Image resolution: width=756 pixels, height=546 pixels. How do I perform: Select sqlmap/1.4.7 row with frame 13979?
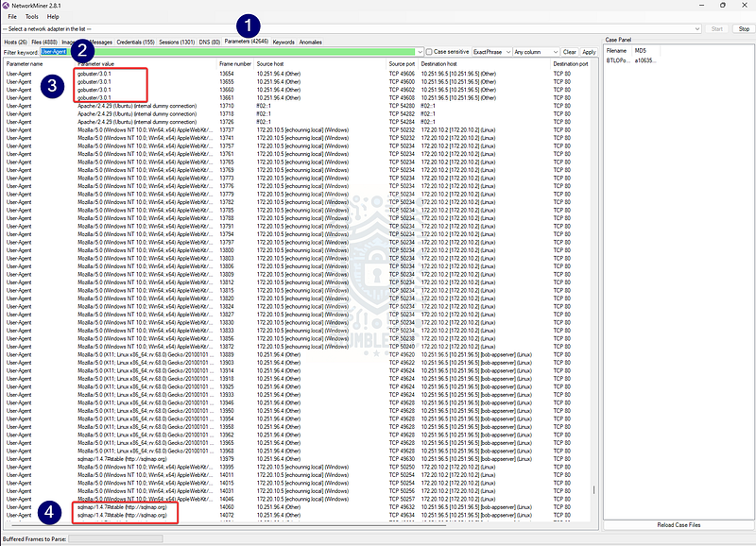click(297, 459)
